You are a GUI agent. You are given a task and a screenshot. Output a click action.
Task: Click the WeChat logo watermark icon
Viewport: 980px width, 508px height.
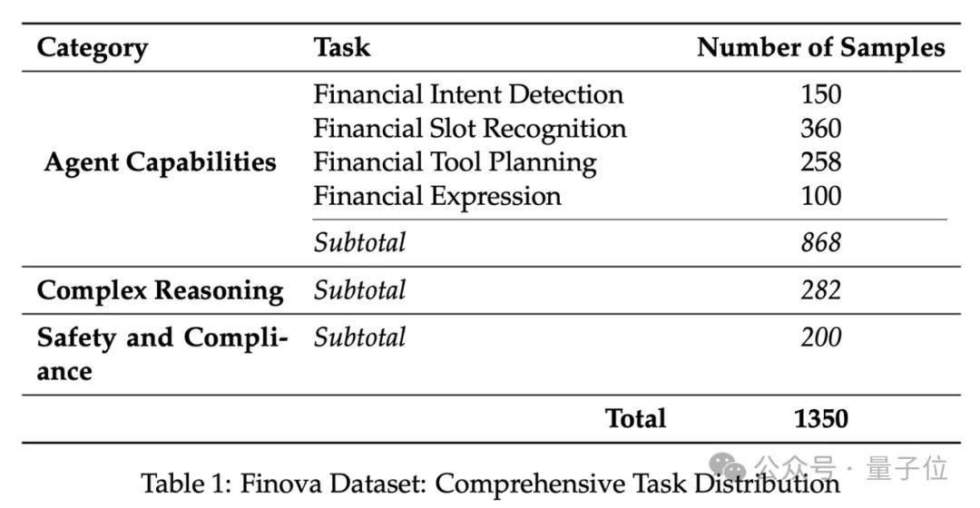(x=729, y=469)
